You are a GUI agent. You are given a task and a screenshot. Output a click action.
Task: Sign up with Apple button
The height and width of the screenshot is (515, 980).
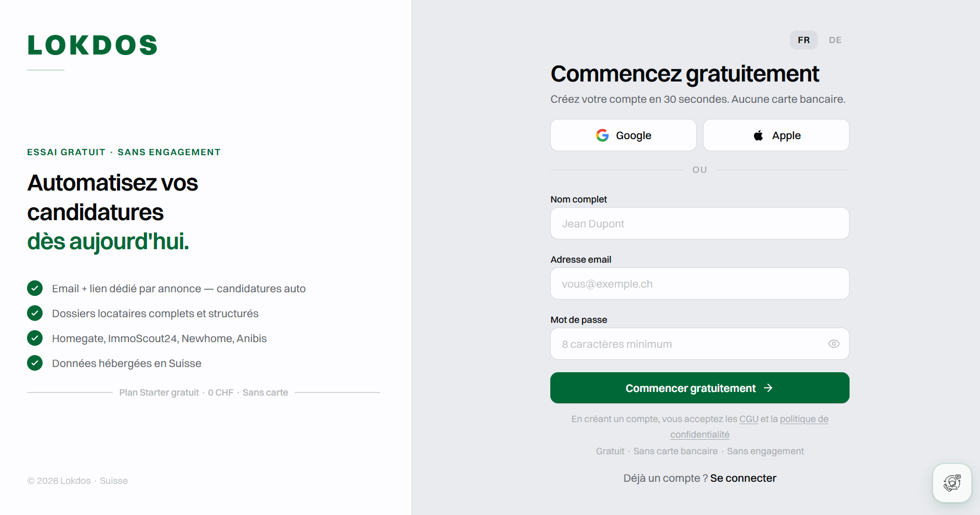[776, 135]
